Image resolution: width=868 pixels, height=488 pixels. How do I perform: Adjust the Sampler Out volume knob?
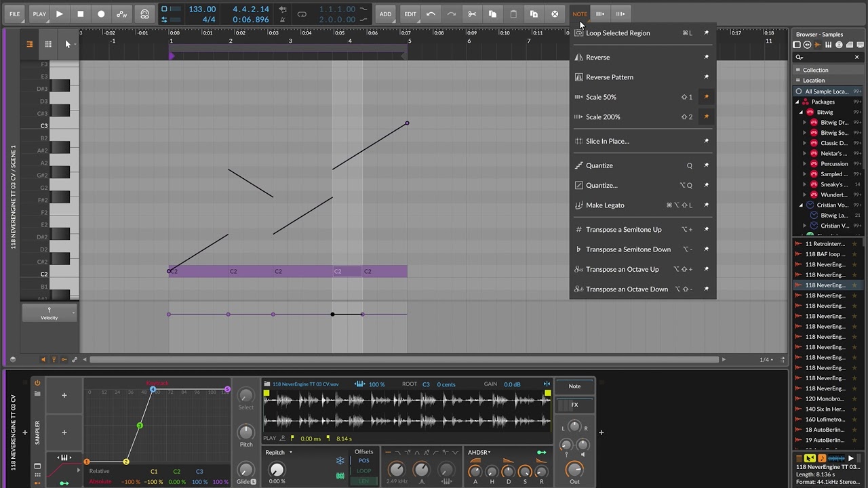(574, 469)
